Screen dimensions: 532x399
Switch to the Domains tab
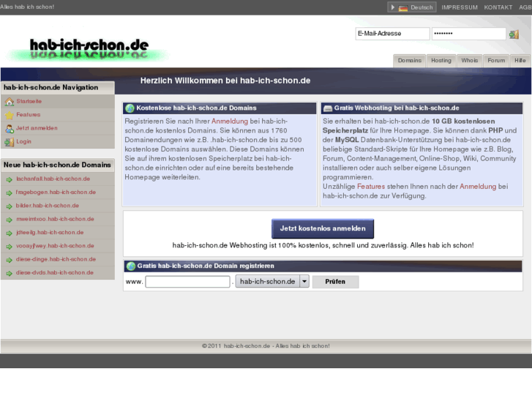click(x=410, y=61)
